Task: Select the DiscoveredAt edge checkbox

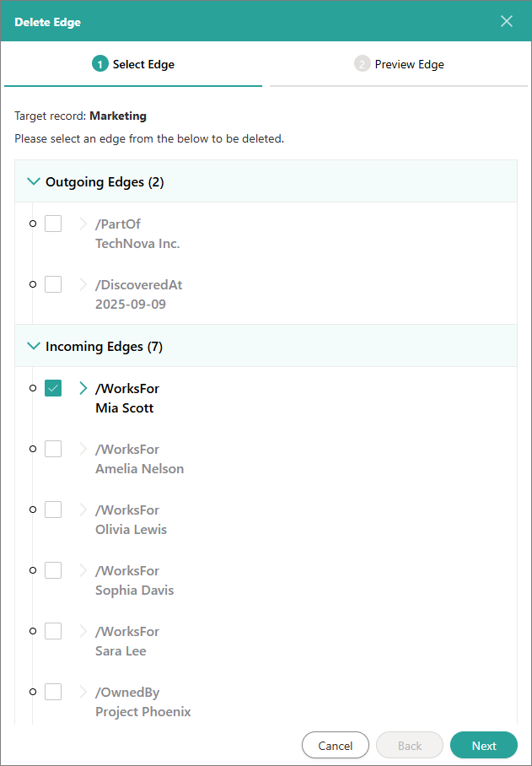Action: [53, 284]
